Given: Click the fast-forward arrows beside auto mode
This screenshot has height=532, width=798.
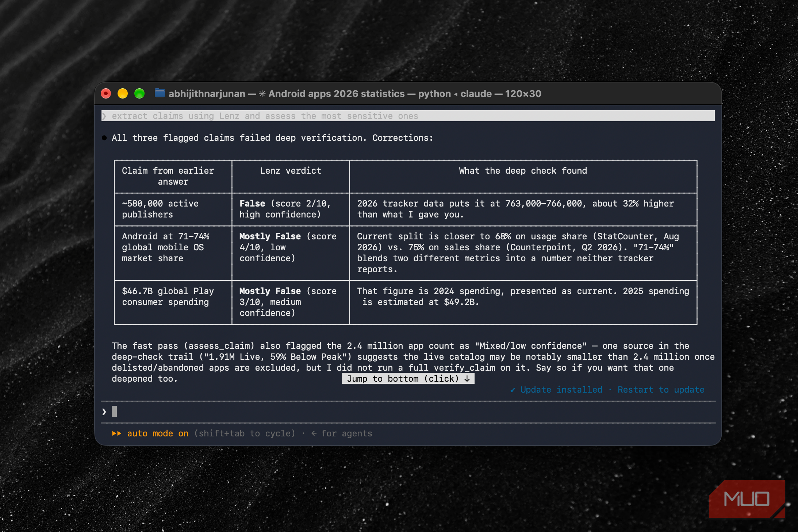Looking at the screenshot, I should [x=116, y=433].
